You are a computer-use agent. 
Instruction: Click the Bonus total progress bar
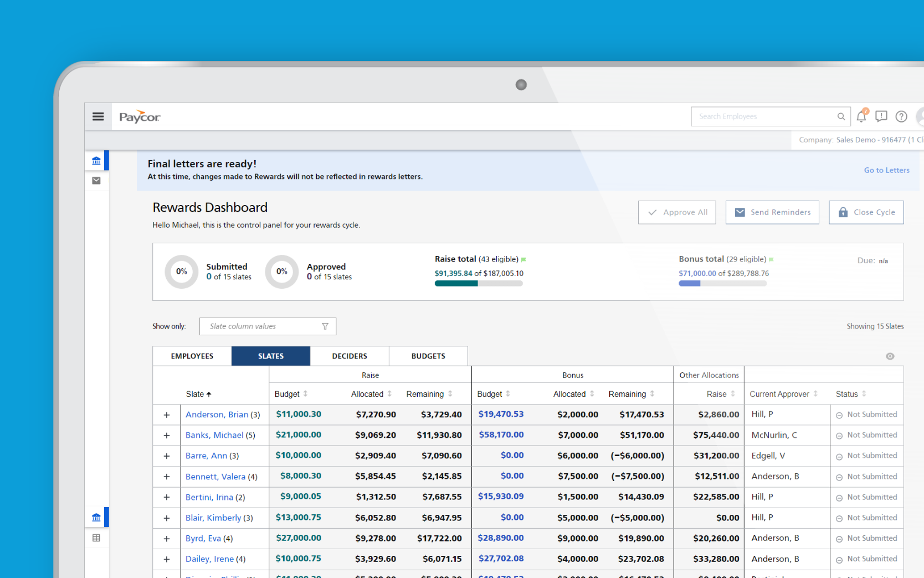[722, 283]
